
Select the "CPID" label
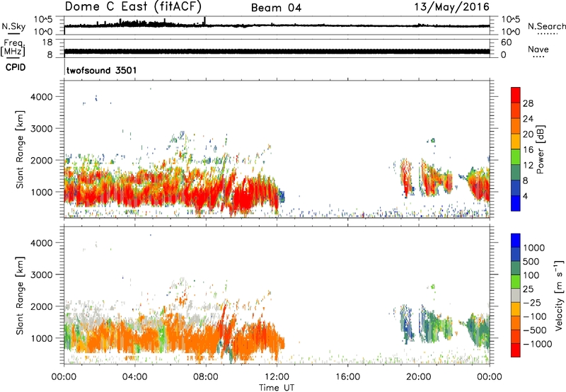tap(16, 67)
